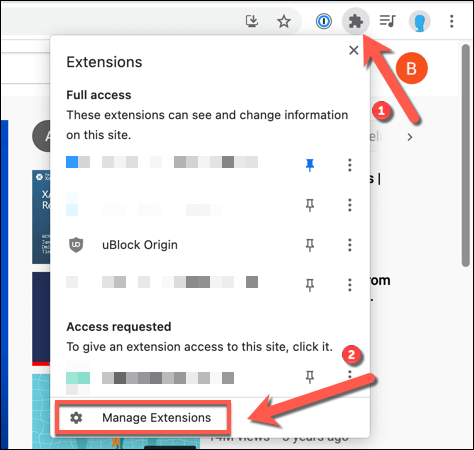Click the Extensions puzzle piece icon
Image resolution: width=474 pixels, height=450 pixels.
point(356,22)
